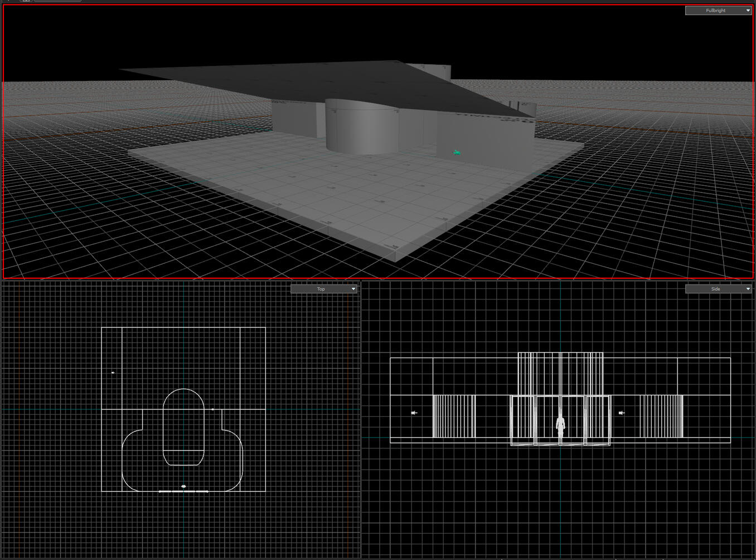Screen dimensions: 756x560
Task: Open the Top viewport view selector
Action: [323, 288]
